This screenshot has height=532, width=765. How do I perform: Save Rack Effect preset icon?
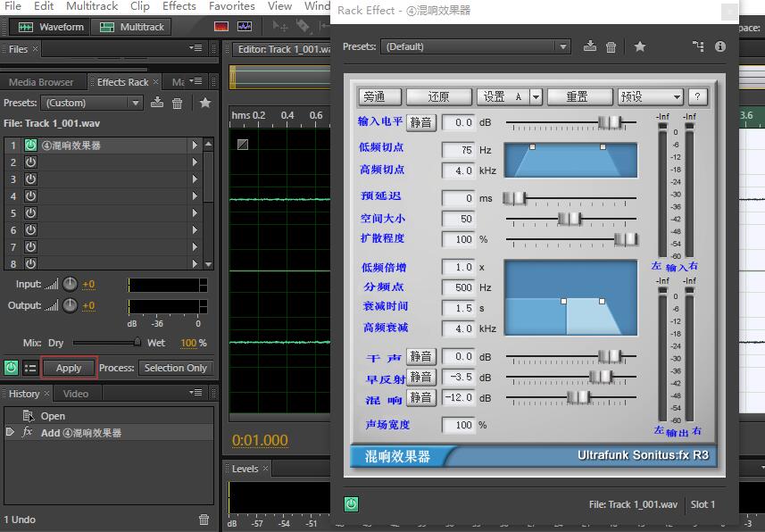click(x=590, y=46)
